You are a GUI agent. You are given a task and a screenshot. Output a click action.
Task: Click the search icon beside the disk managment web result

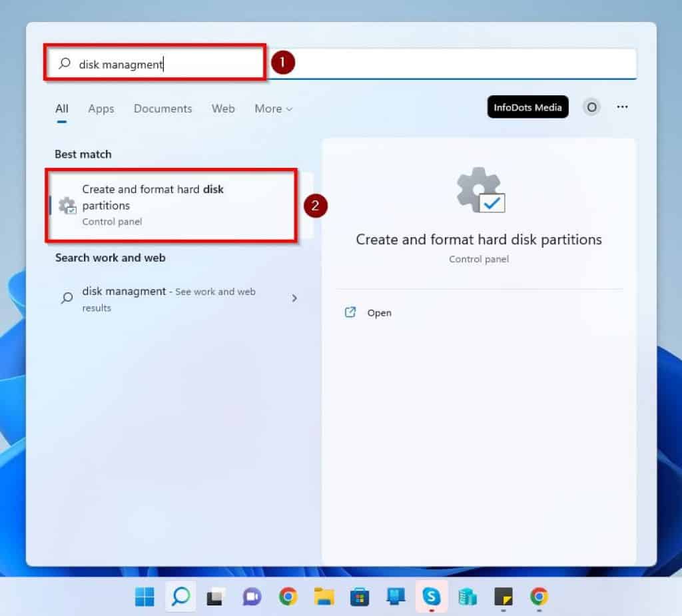point(67,298)
